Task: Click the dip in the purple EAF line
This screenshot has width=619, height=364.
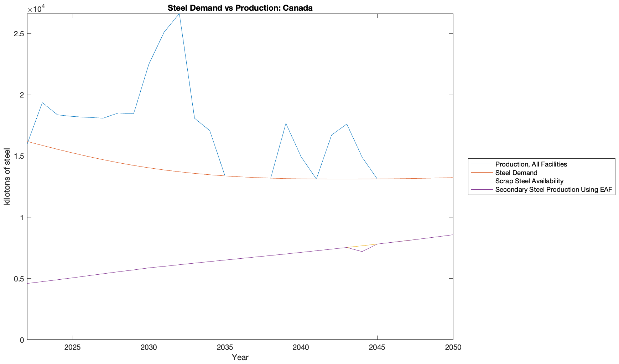Action: 362,252
